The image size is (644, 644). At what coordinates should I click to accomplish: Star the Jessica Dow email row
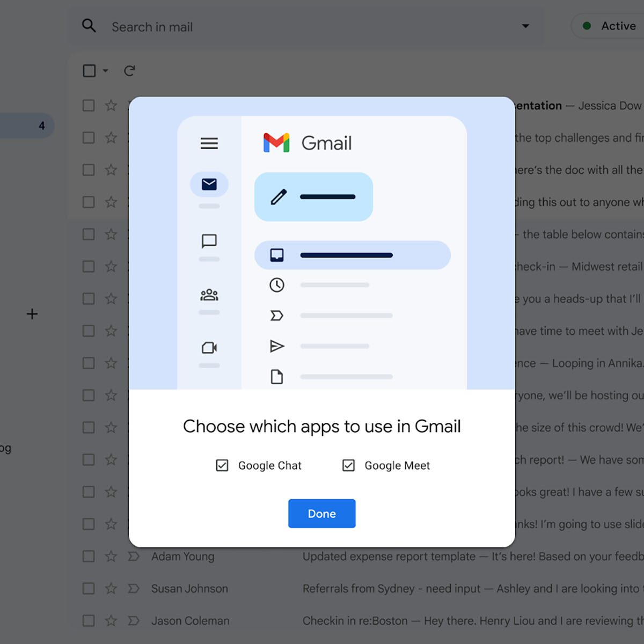111,106
